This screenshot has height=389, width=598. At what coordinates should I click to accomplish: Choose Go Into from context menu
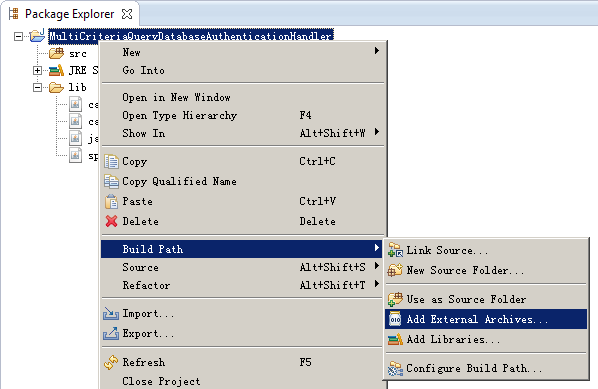pos(243,70)
